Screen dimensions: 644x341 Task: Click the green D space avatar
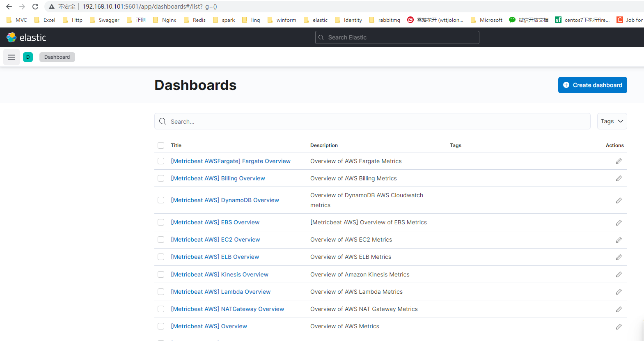pos(28,57)
